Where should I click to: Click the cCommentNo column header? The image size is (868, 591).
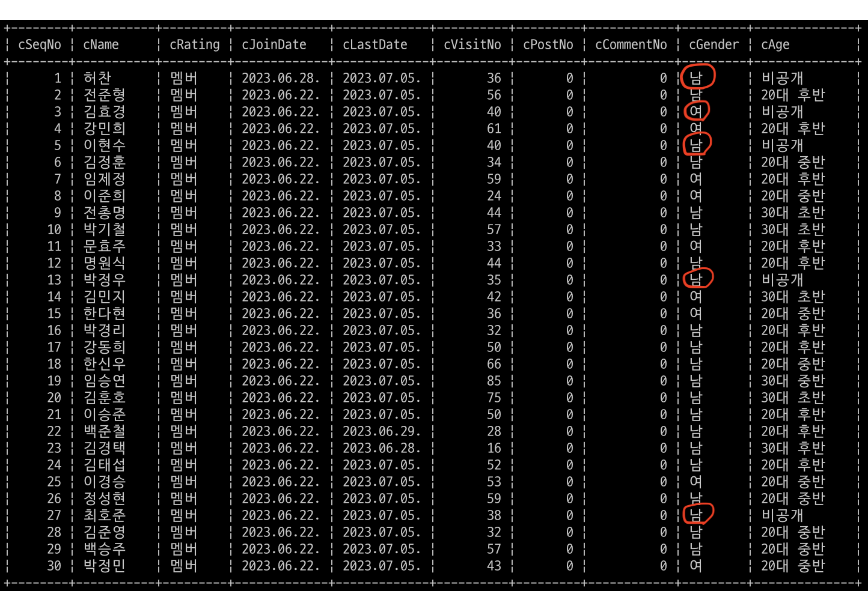(631, 44)
